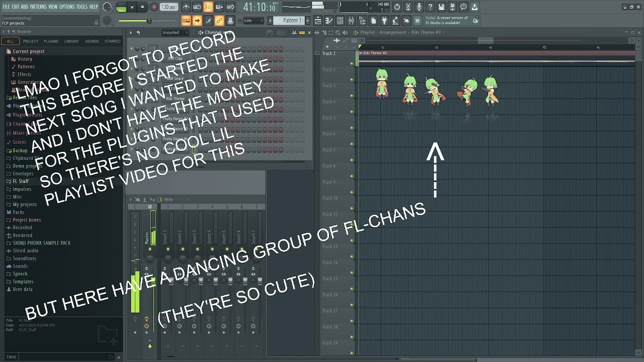Open the shopping cart shop icon
644x362 pixels.
[x=417, y=21]
